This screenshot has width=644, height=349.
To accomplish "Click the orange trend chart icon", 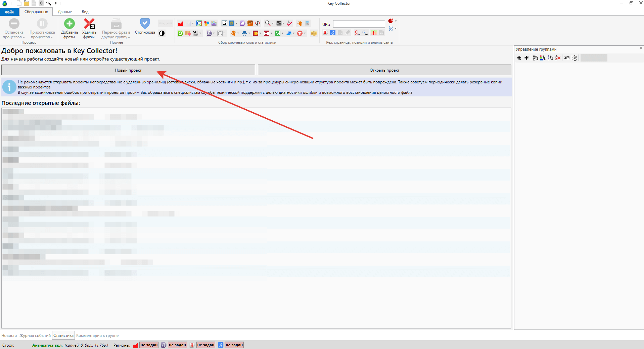I will [250, 23].
